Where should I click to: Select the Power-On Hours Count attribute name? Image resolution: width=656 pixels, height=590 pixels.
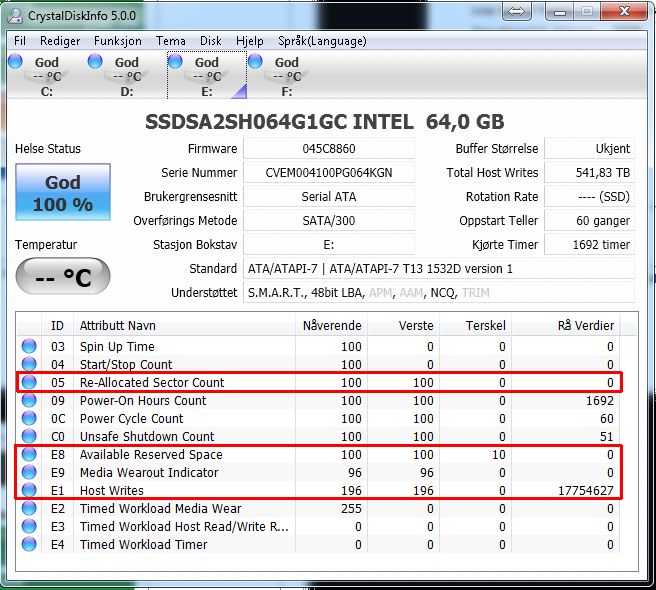(143, 400)
